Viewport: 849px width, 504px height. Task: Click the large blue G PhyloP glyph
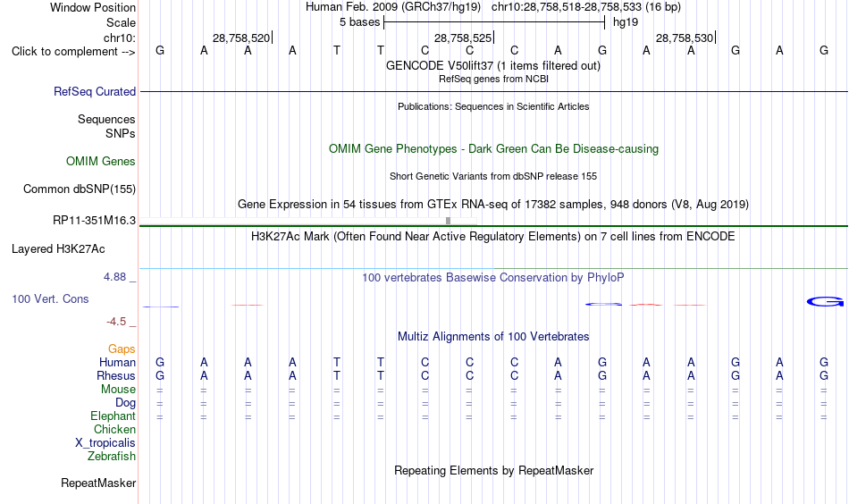[x=825, y=301]
